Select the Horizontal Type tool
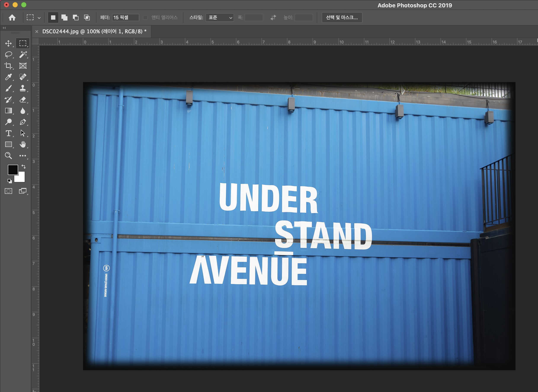 coord(9,133)
